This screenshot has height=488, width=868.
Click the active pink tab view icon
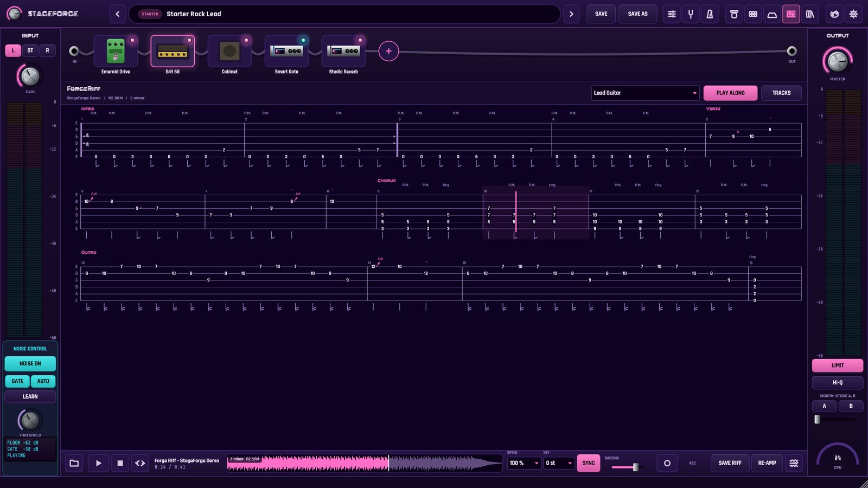(791, 14)
